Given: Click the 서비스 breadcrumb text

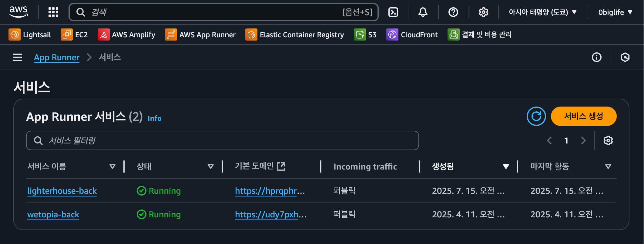Looking at the screenshot, I should [x=110, y=57].
